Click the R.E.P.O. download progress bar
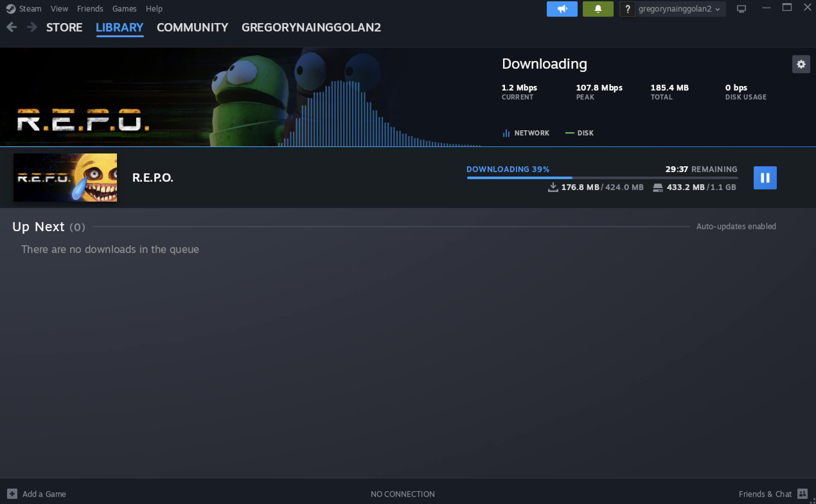Viewport: 816px width, 504px height. coord(602,178)
